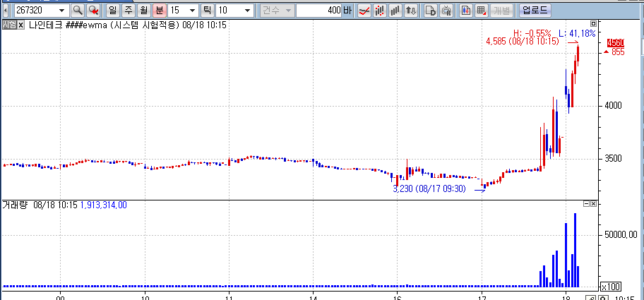
Task: Select the 분 (minute) period toggle
Action: click(159, 11)
